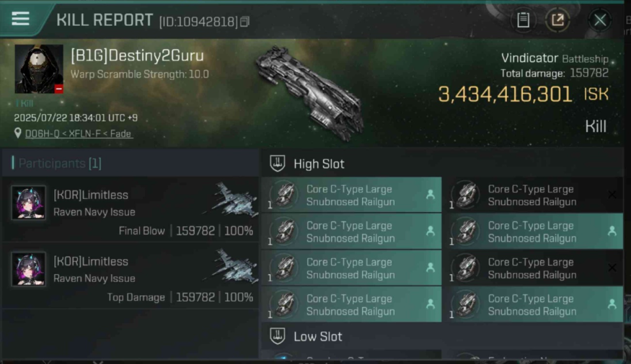The image size is (631, 364).
Task: Open the hamburger menu beside Kill Report
Action: 20,19
